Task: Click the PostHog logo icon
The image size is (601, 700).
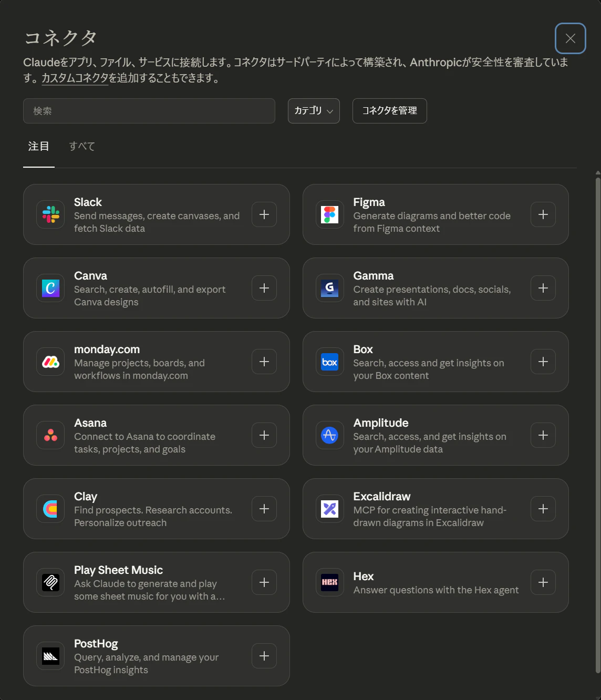Action: 51,656
